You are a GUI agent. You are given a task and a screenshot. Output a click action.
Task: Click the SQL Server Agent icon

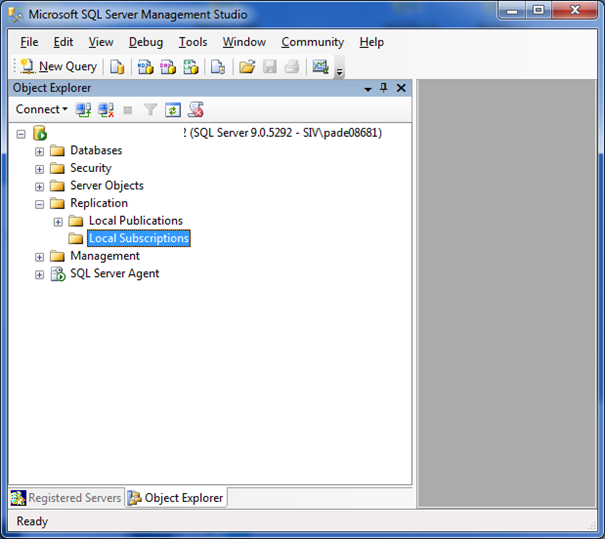(58, 274)
